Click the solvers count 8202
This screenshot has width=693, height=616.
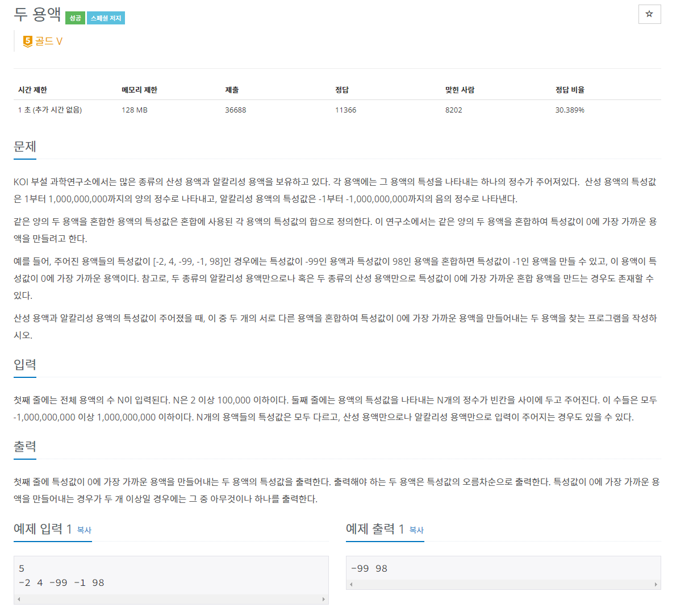[454, 110]
